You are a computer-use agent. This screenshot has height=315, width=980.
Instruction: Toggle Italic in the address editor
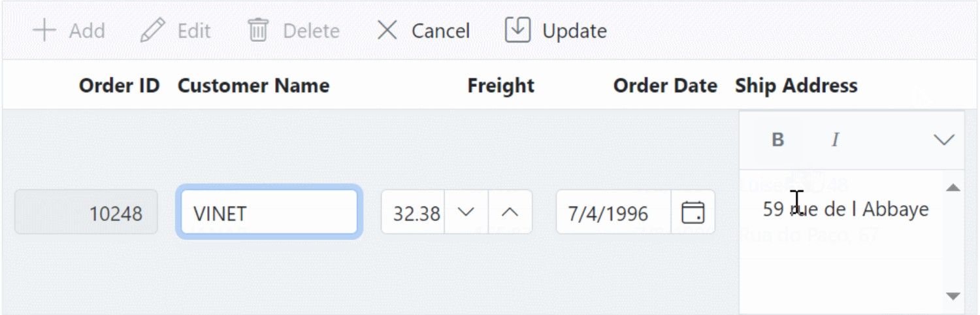point(835,140)
